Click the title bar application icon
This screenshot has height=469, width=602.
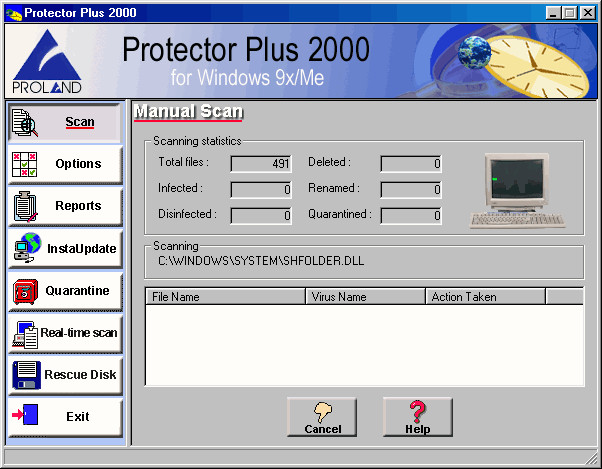point(14,13)
